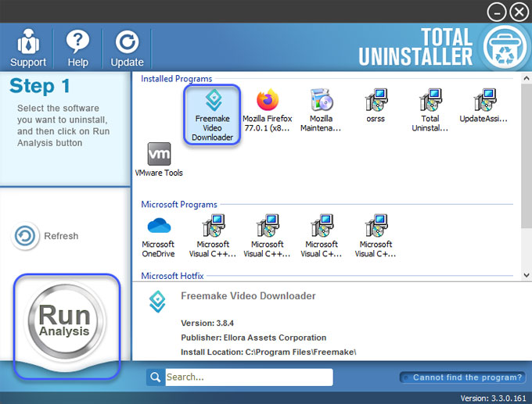Click the Version: 3.8.4 text
This screenshot has width=532, height=404.
pyautogui.click(x=207, y=323)
